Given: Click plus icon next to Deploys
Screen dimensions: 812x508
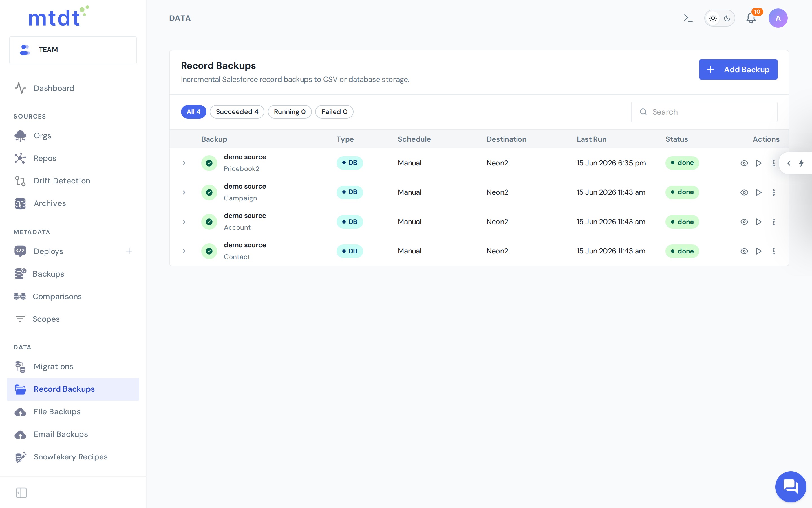Looking at the screenshot, I should [x=129, y=251].
